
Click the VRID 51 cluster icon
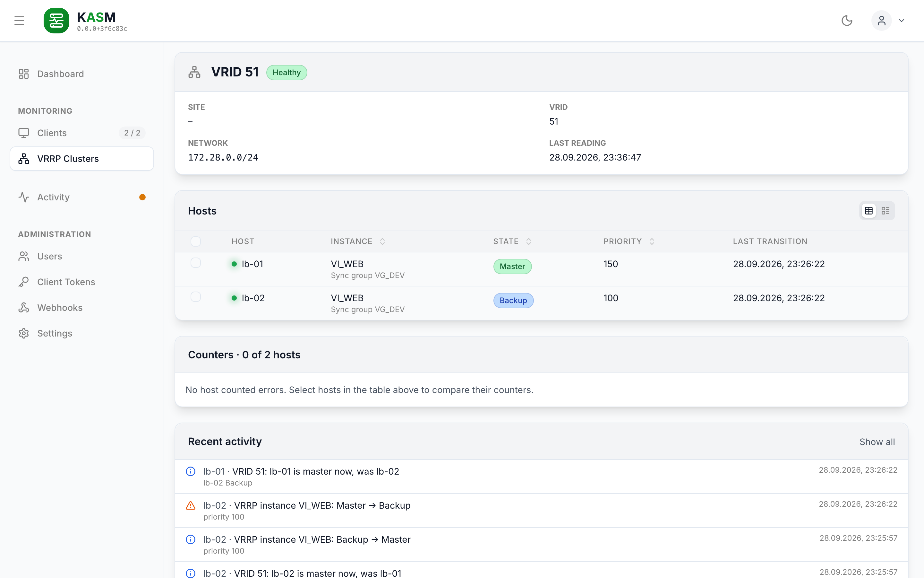click(x=194, y=72)
